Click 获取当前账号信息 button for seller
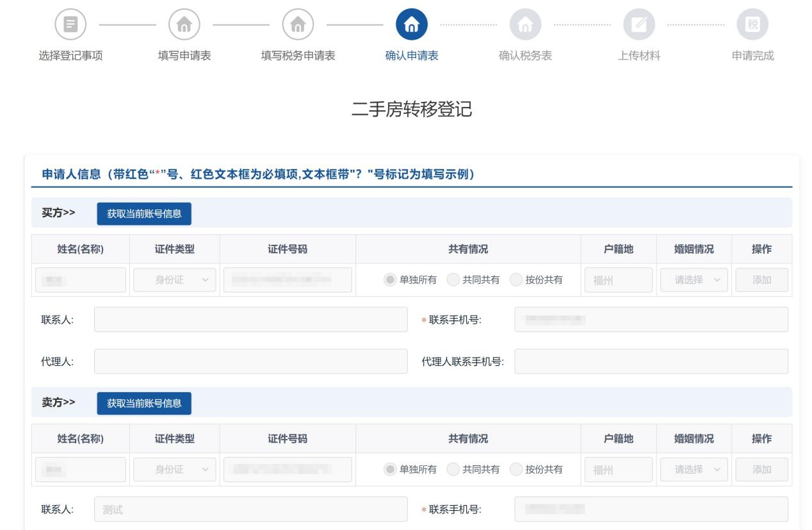Image resolution: width=812 pixels, height=530 pixels. tap(144, 403)
